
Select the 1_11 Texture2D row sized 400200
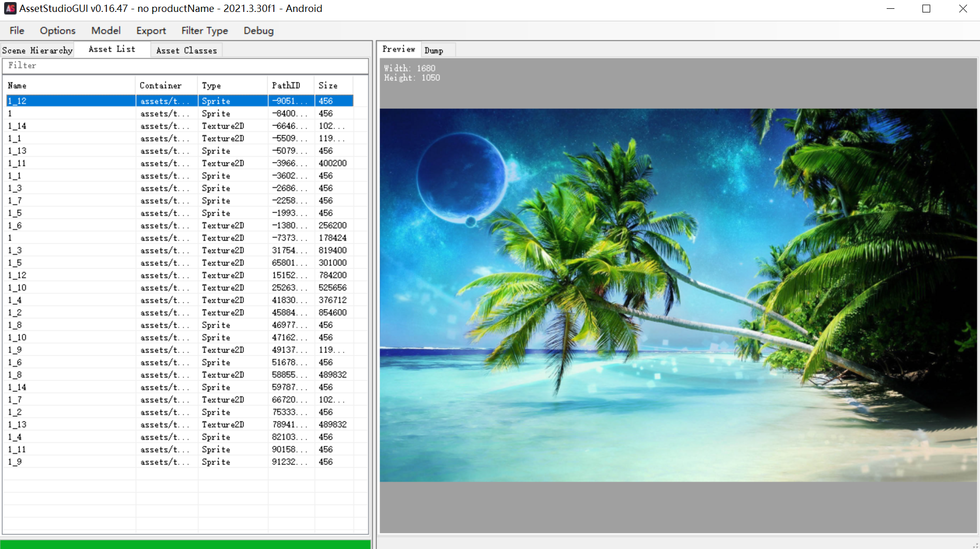[179, 163]
